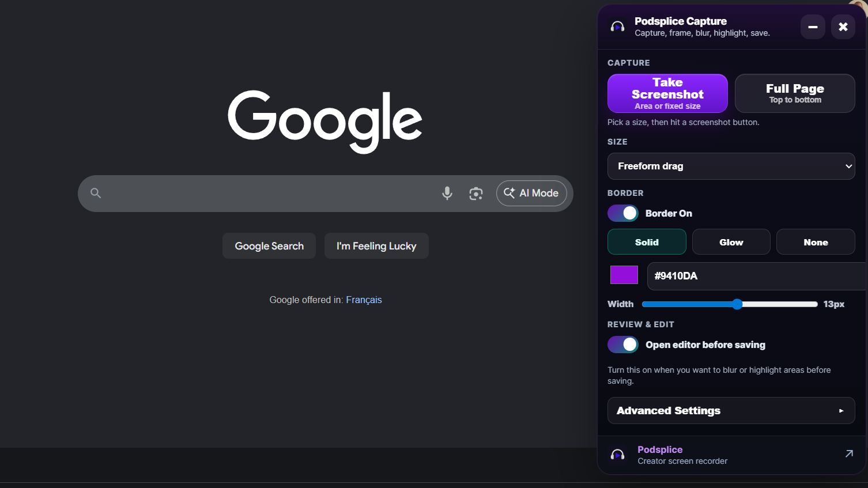Minimize the Podsplice Capture panel
Viewport: 868px width, 488px height.
(x=813, y=27)
